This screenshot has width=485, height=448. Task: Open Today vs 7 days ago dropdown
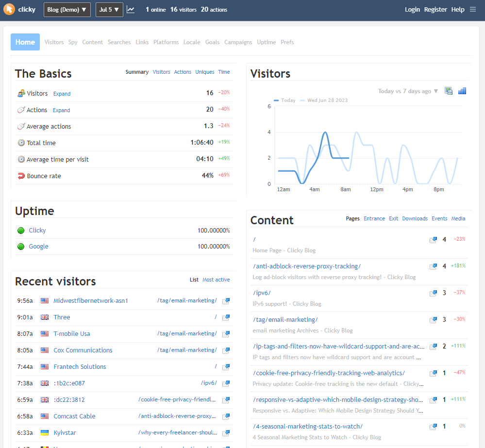(408, 91)
